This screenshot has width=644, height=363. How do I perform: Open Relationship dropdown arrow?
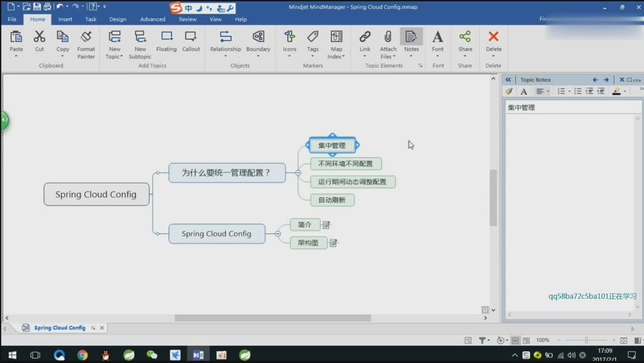click(x=225, y=56)
